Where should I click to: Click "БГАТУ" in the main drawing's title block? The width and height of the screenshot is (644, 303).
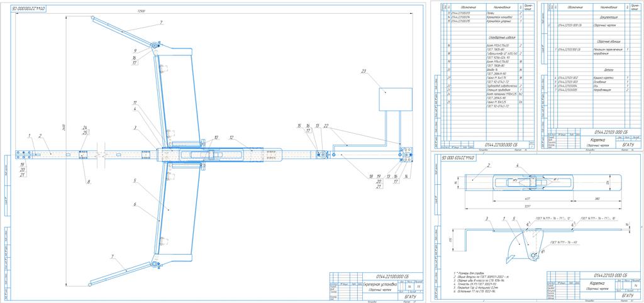tap(409, 295)
